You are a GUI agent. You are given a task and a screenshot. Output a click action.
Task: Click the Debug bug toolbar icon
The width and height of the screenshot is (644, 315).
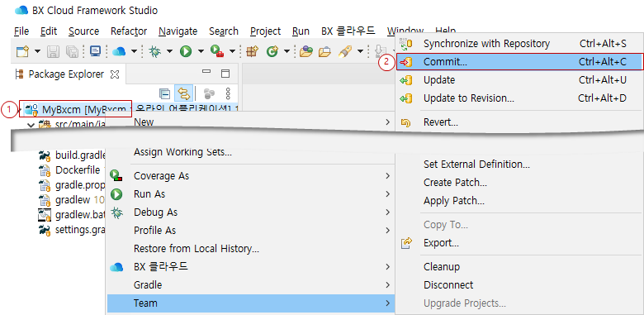point(155,51)
